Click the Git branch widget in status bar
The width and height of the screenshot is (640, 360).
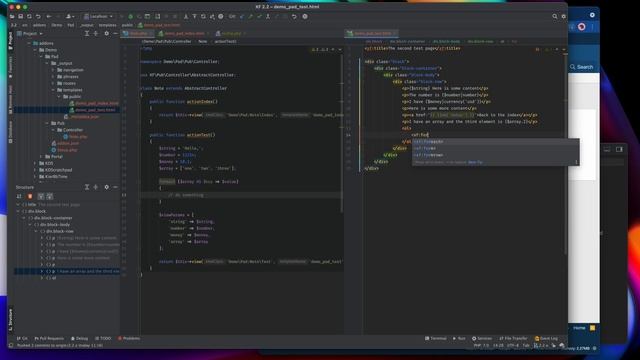[541, 345]
